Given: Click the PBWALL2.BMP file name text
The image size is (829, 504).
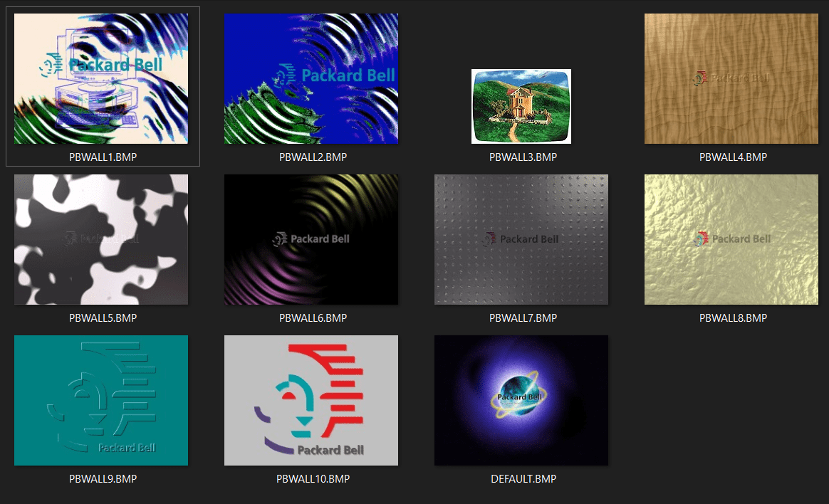Looking at the screenshot, I should [313, 157].
